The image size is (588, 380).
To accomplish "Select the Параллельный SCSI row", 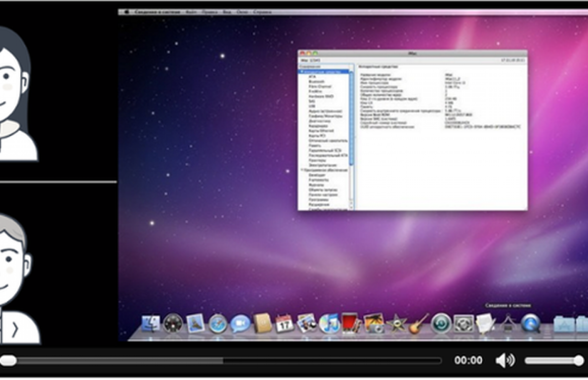I will (325, 150).
